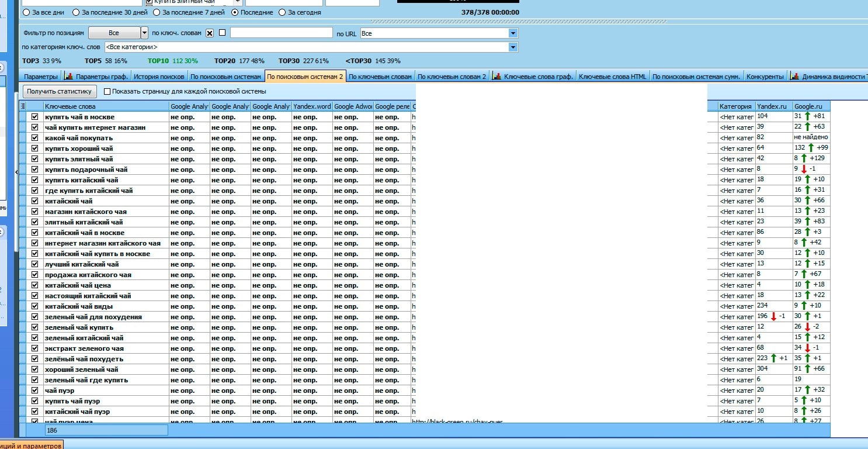Click green up arrow in купить чай в москве row

coord(807,116)
